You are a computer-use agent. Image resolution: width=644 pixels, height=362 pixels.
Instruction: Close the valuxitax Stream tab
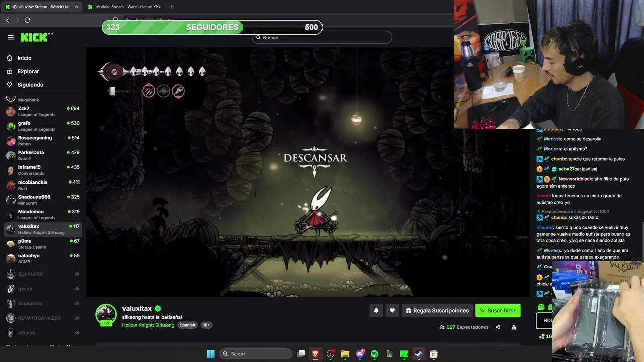(76, 7)
